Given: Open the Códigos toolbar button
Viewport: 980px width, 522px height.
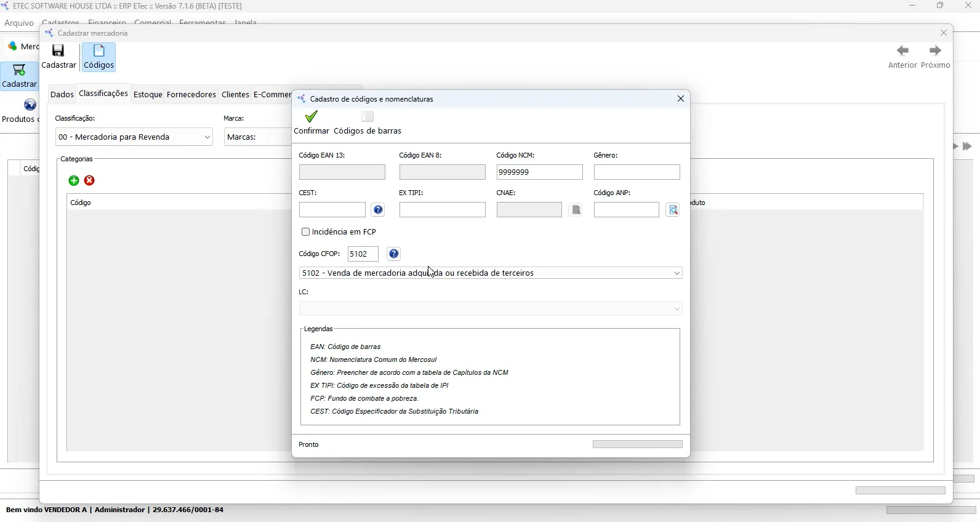Looking at the screenshot, I should point(99,57).
